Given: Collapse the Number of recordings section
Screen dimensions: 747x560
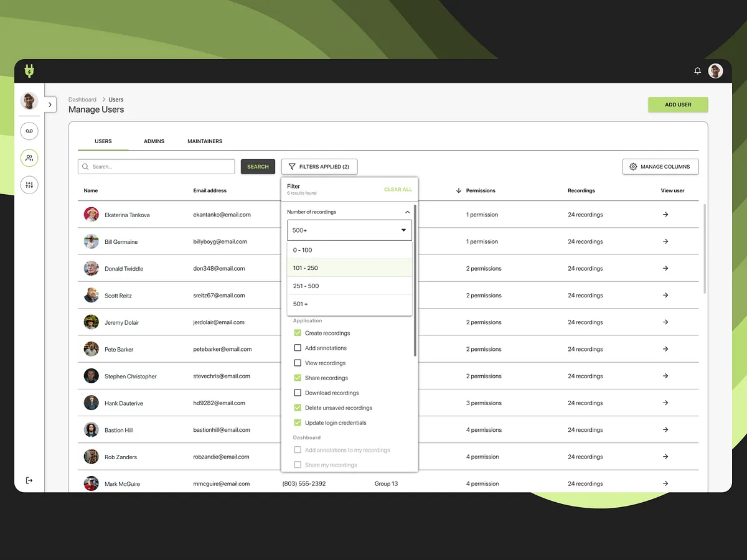Looking at the screenshot, I should (408, 212).
